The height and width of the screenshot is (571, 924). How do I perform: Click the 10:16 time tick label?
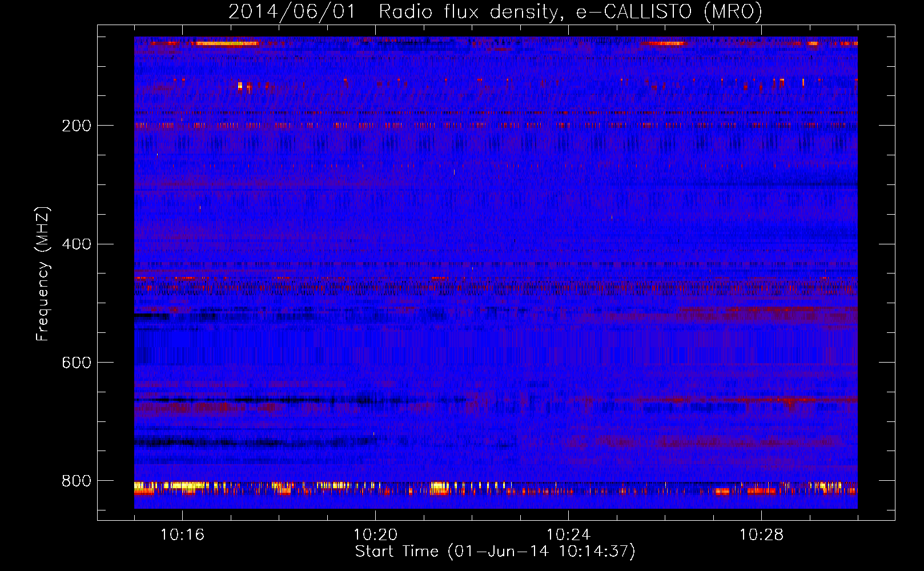pos(182,534)
